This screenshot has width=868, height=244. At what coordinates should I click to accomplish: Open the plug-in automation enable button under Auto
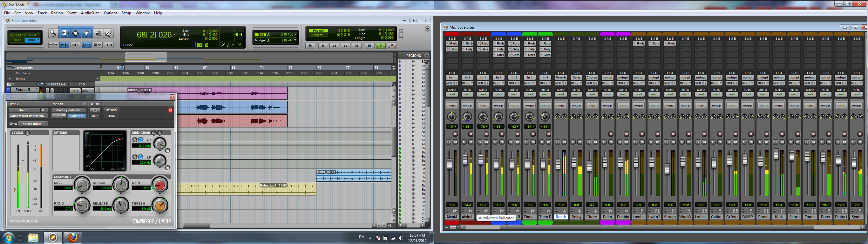coord(95,110)
